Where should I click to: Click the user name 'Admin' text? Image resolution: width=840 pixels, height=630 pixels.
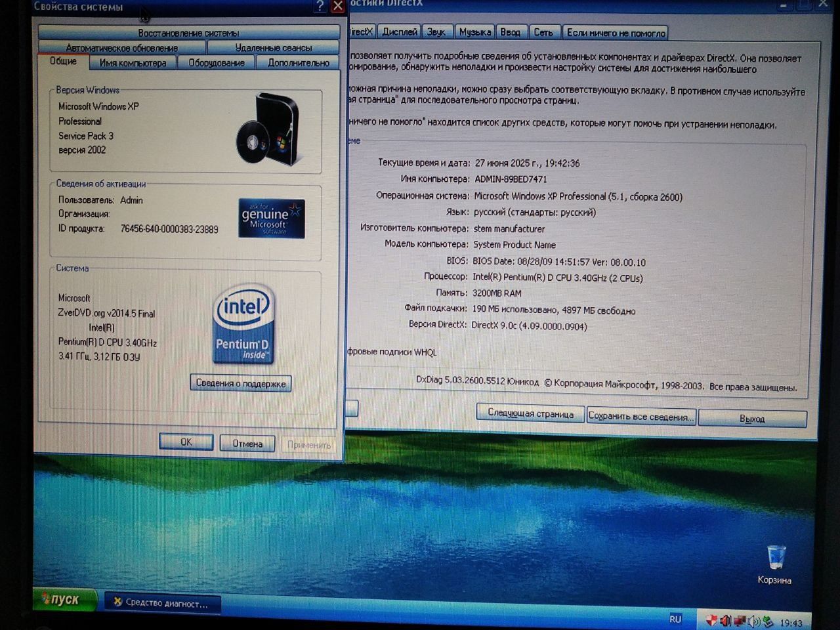pos(131,200)
